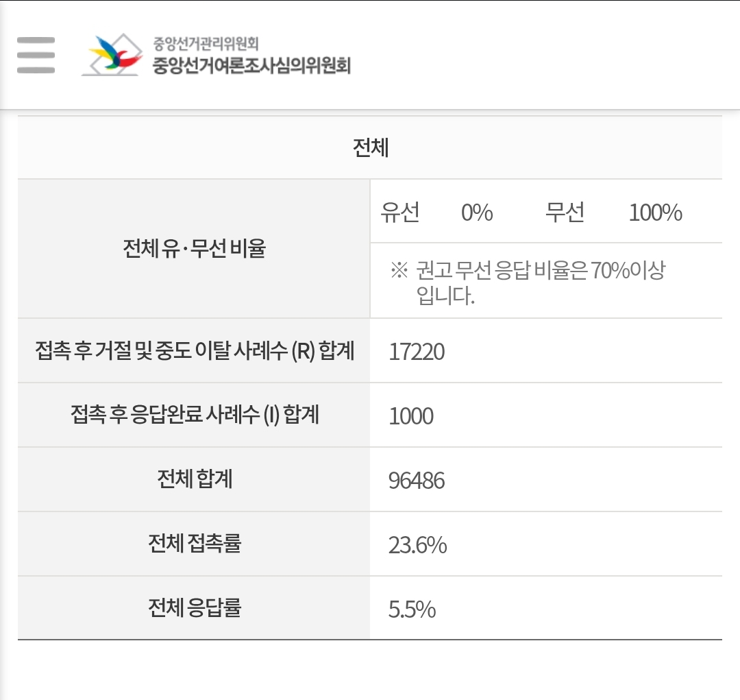The width and height of the screenshot is (740, 700).
Task: Click the 1000 completed responses value
Action: [x=411, y=416]
